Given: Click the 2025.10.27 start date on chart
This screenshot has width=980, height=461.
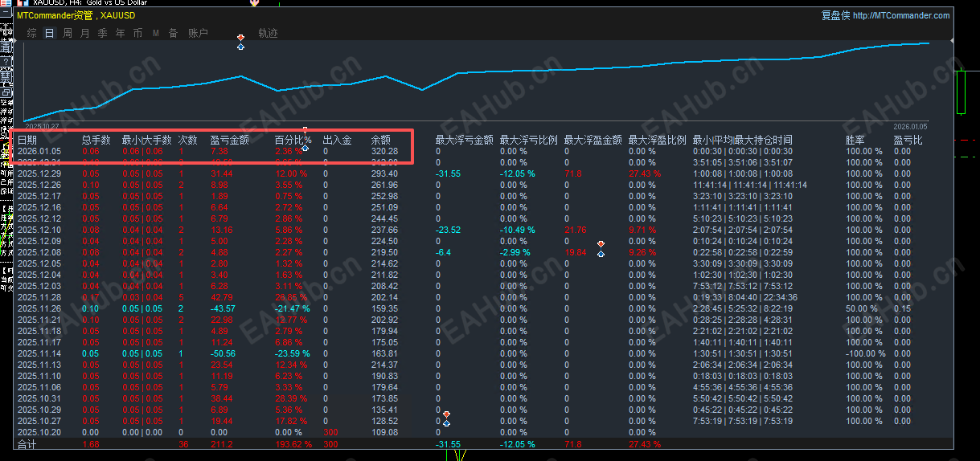Looking at the screenshot, I should click(x=43, y=126).
